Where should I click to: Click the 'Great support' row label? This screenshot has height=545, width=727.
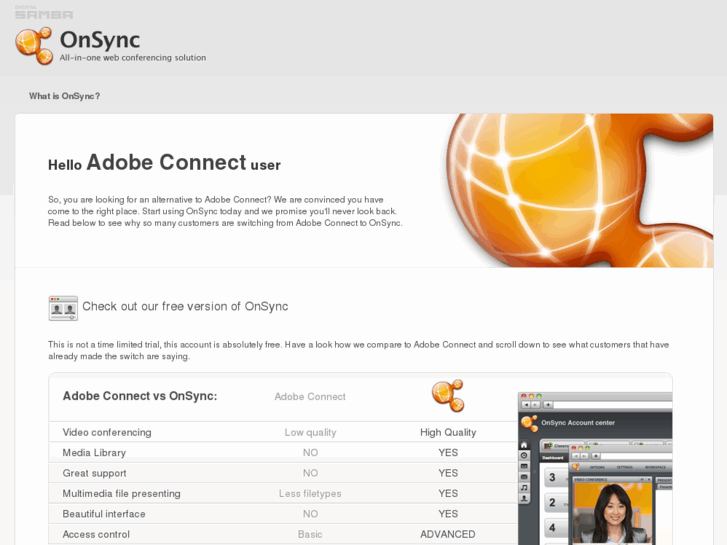(x=94, y=473)
